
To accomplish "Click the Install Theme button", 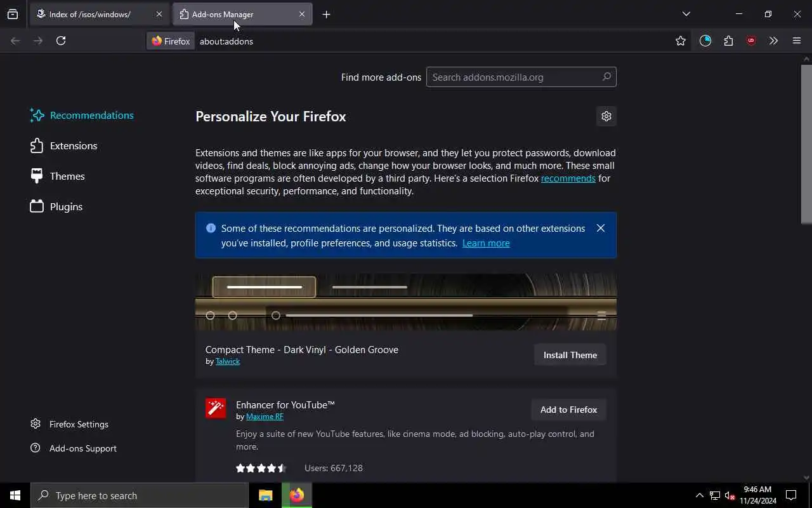I will [570, 355].
